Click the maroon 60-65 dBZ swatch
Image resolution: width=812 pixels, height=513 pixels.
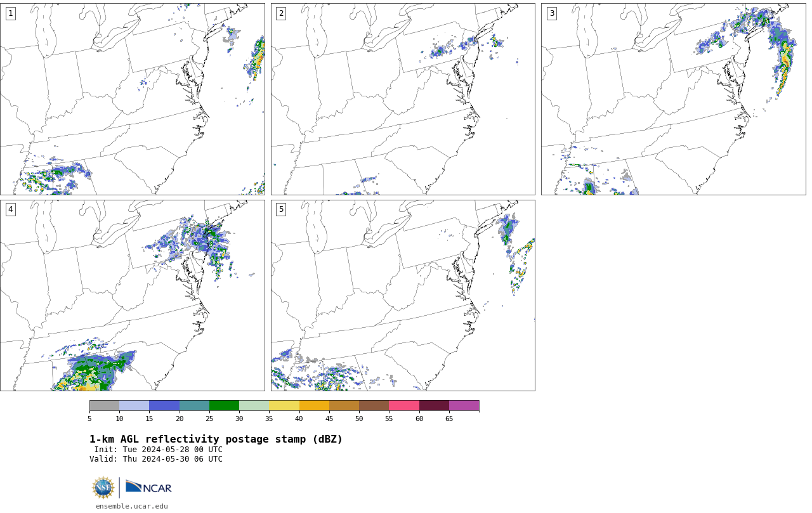click(434, 406)
